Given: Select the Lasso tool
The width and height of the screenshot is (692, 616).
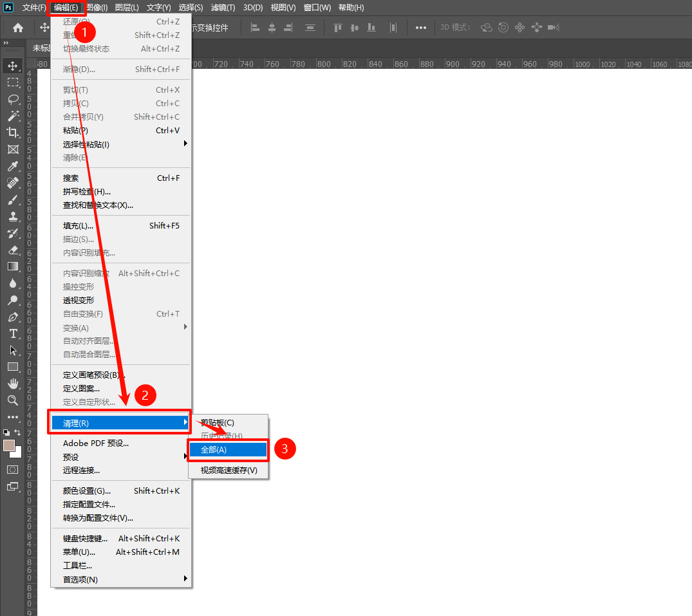Looking at the screenshot, I should click(13, 99).
